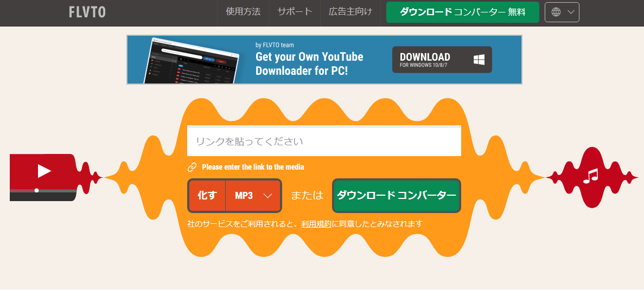Open the 使用方法 menu item
This screenshot has height=290, width=644.
243,11
